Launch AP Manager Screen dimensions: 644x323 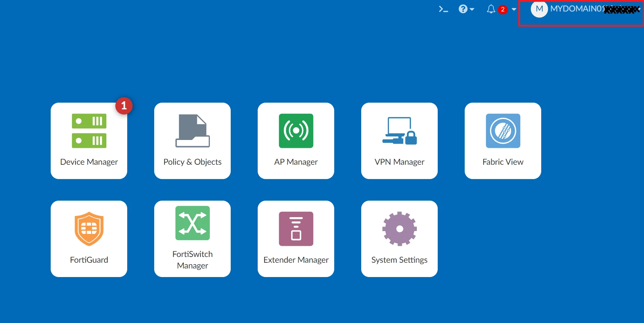click(x=296, y=141)
